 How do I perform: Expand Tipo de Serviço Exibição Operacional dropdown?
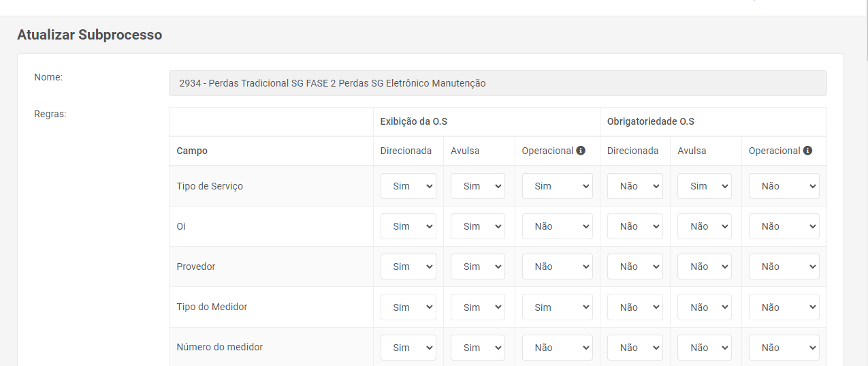point(557,186)
